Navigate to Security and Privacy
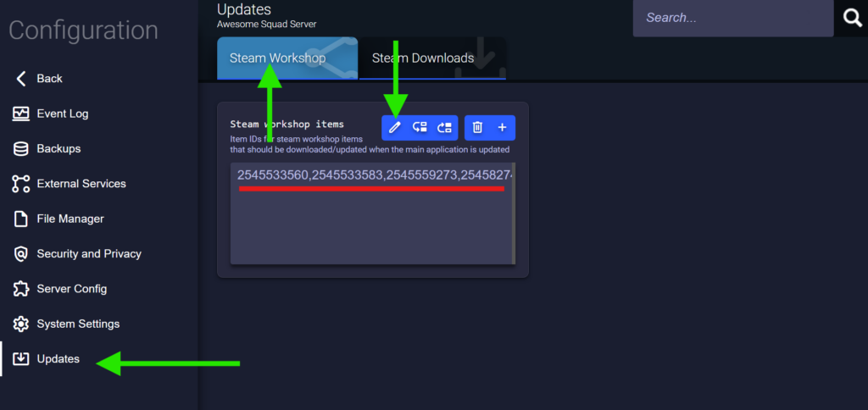Image resolution: width=868 pixels, height=410 pixels. tap(88, 254)
